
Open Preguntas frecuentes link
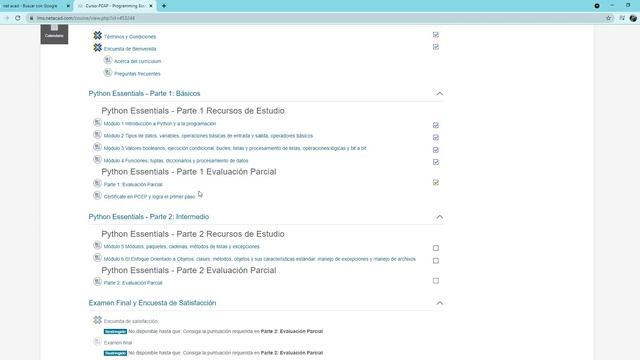(x=137, y=74)
